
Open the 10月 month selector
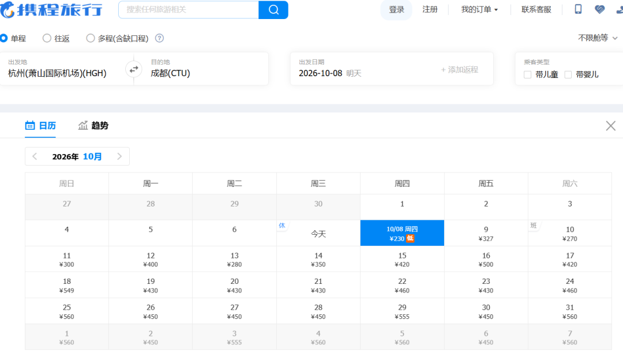pyautogui.click(x=92, y=156)
